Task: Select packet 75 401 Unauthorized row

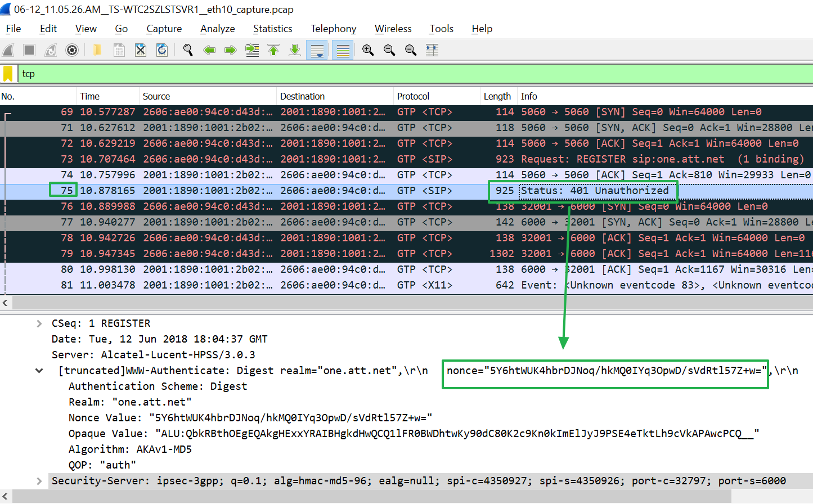Action: [406, 191]
